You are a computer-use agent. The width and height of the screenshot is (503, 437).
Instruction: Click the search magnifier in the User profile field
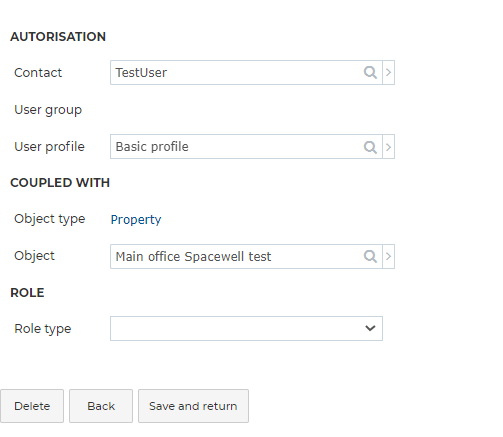coord(370,147)
